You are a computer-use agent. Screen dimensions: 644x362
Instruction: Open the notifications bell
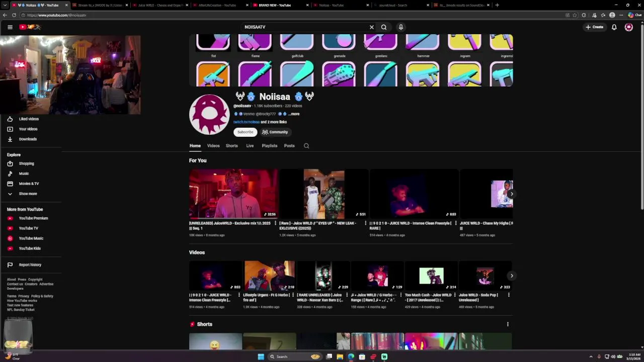[x=614, y=27]
